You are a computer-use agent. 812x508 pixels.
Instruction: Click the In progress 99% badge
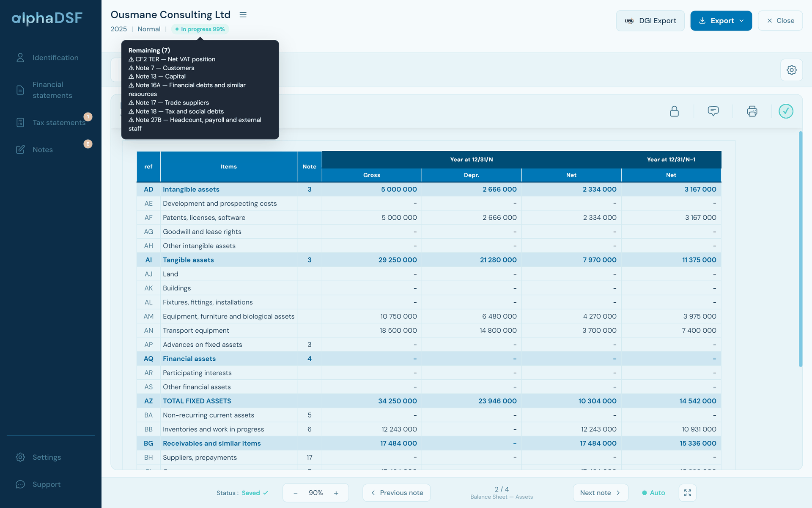(x=200, y=29)
